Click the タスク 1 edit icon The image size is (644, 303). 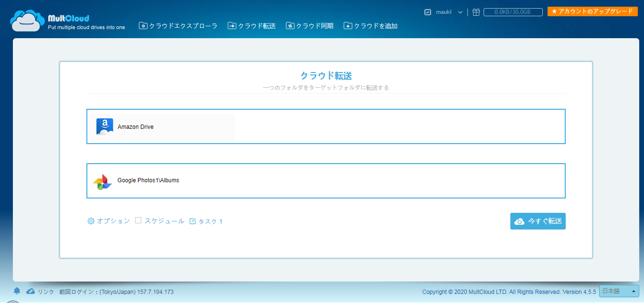tap(193, 221)
